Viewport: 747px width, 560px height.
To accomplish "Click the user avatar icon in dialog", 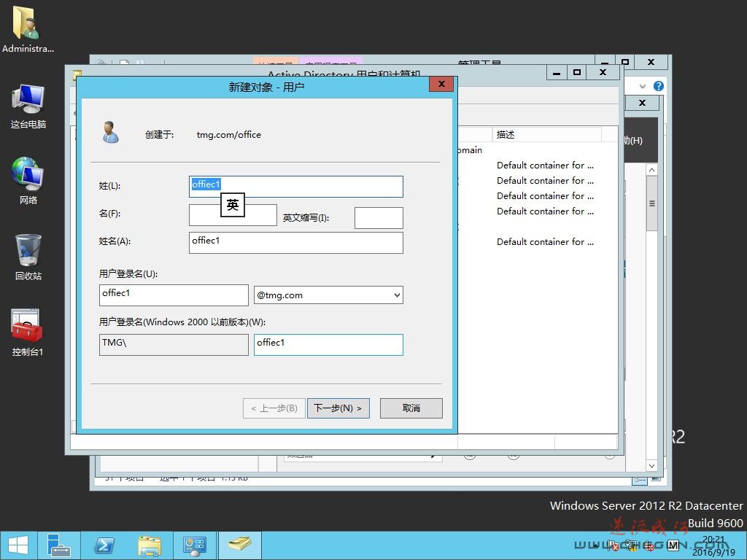I will 111,133.
